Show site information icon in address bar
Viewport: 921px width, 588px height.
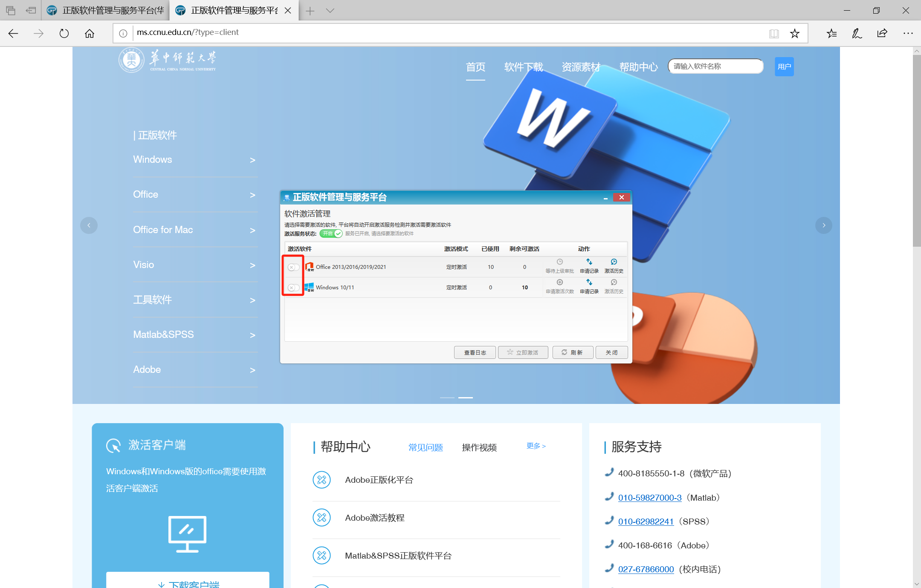[123, 33]
